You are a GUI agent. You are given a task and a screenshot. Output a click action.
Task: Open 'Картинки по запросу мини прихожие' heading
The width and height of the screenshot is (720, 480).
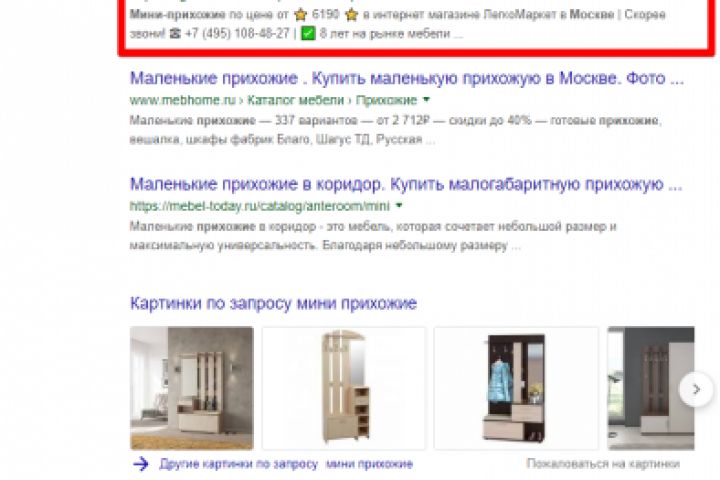[273, 303]
